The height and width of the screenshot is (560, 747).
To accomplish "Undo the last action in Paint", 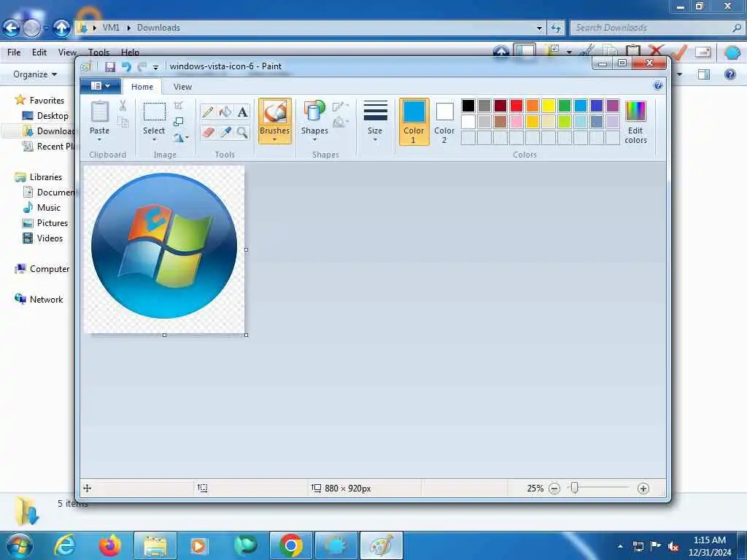I will click(x=126, y=66).
